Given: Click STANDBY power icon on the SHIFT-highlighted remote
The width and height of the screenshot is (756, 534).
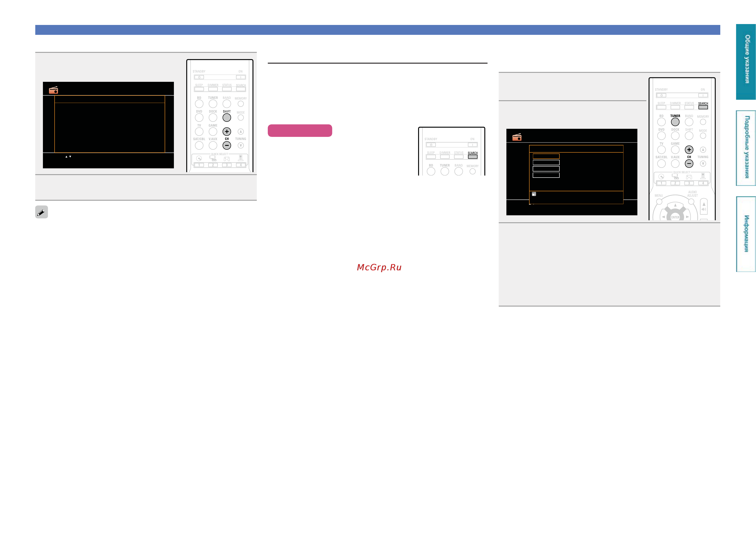Looking at the screenshot, I should pyautogui.click(x=199, y=77).
